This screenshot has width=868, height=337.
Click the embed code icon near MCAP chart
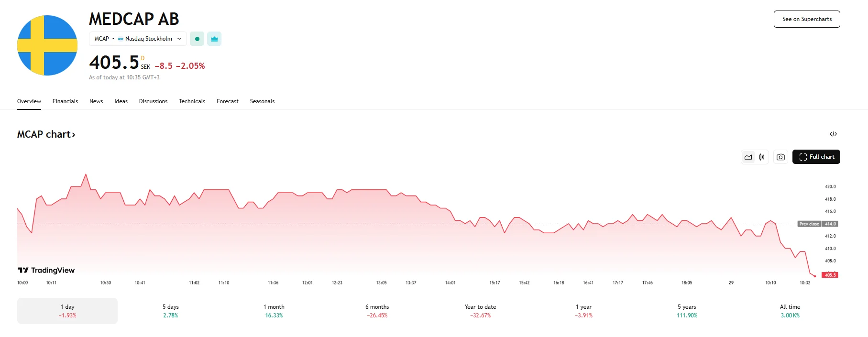point(834,134)
